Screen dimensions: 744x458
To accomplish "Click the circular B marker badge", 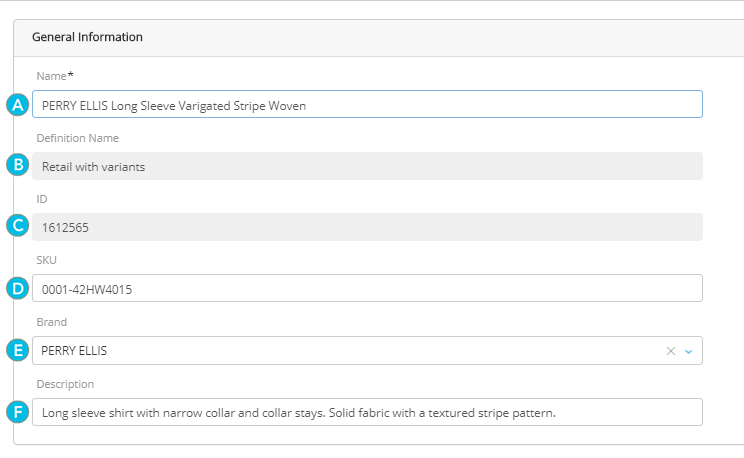I will [x=16, y=166].
